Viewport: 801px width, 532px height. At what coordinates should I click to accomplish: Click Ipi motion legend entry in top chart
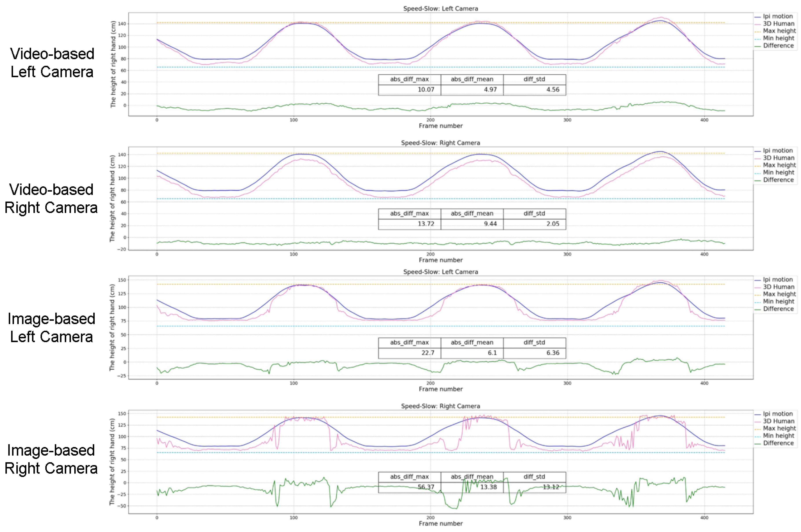tap(777, 16)
